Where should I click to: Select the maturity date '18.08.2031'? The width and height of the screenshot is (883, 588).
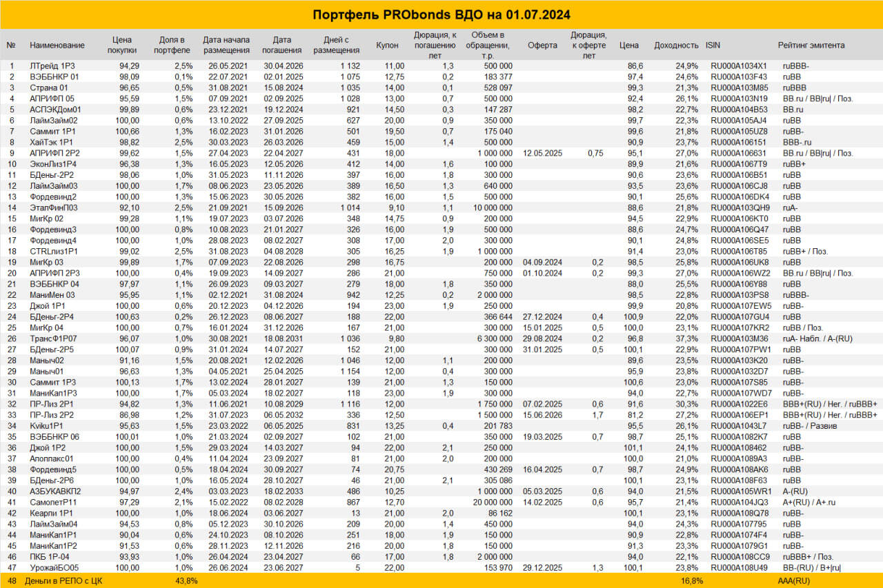click(x=282, y=338)
